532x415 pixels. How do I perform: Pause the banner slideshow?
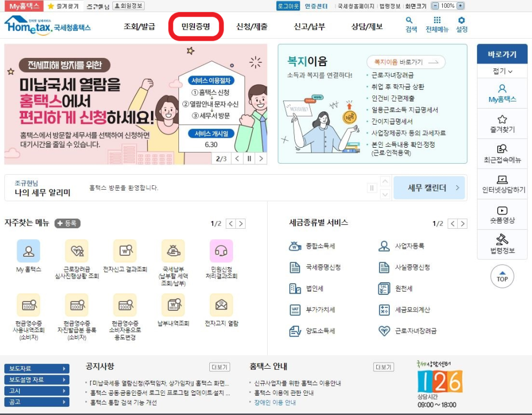249,158
